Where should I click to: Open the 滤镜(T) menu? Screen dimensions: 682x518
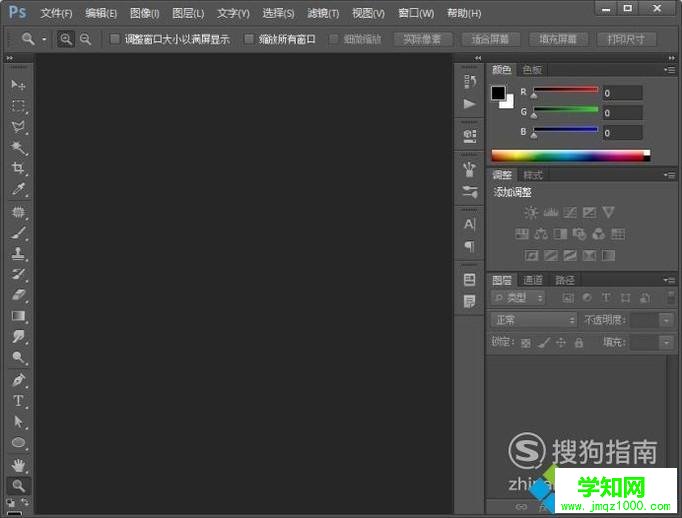pos(323,13)
